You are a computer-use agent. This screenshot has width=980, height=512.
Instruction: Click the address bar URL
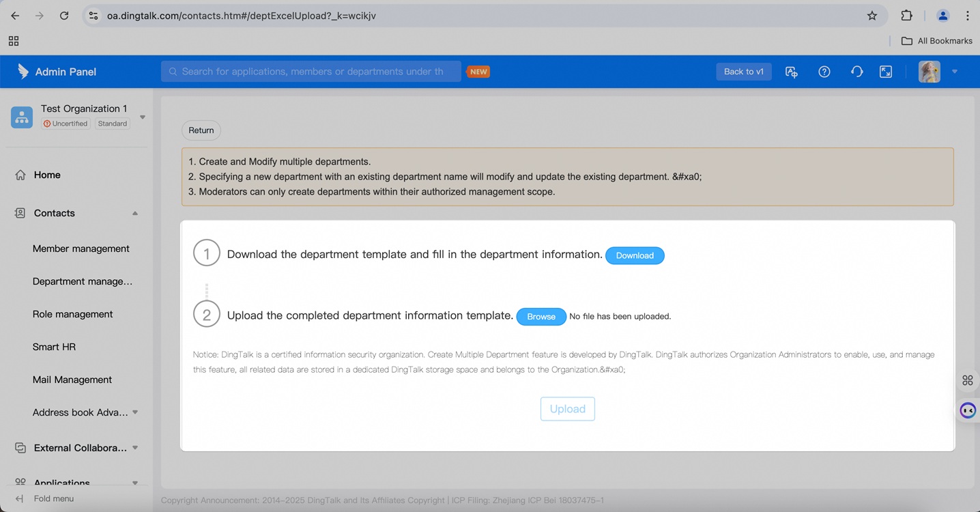[242, 16]
